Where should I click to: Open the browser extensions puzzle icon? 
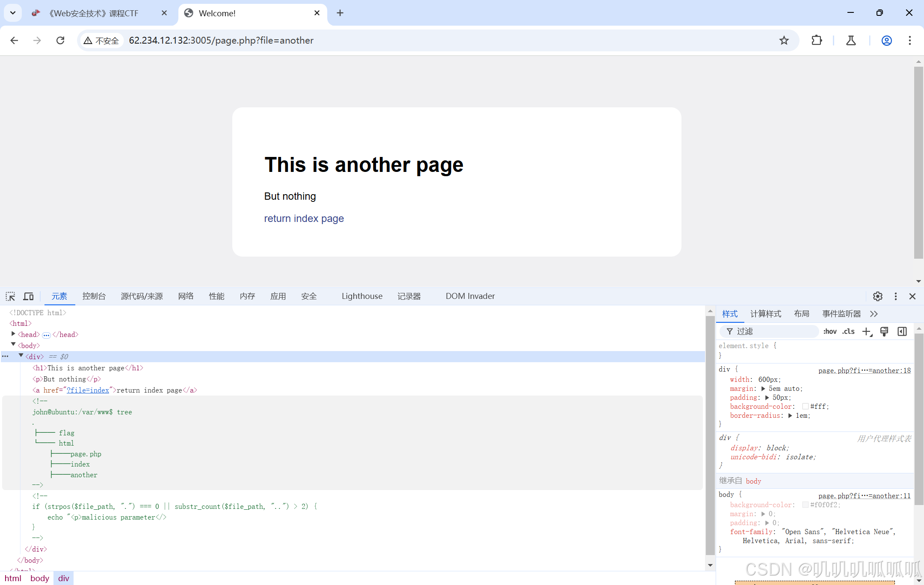tap(816, 40)
